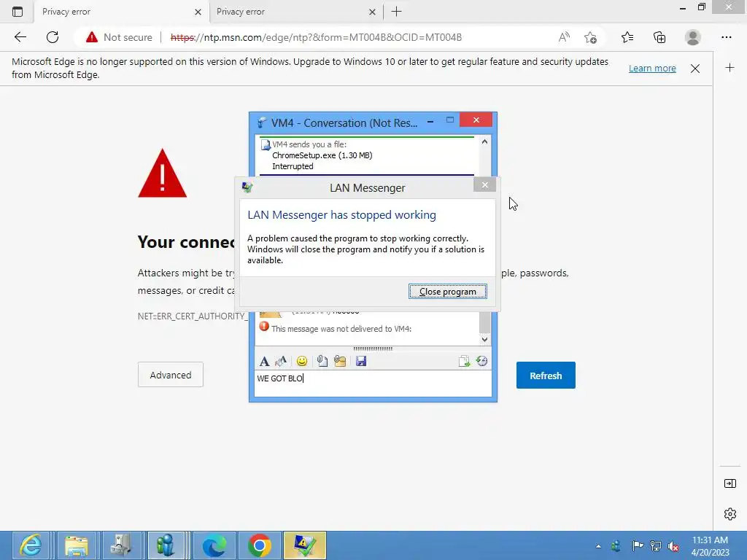The height and width of the screenshot is (560, 747).
Task: Open the font color tool in the chat toolbar
Action: click(x=281, y=362)
